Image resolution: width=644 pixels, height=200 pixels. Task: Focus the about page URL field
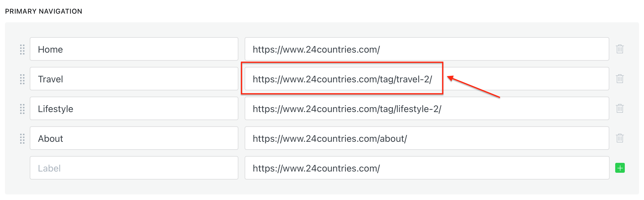427,138
